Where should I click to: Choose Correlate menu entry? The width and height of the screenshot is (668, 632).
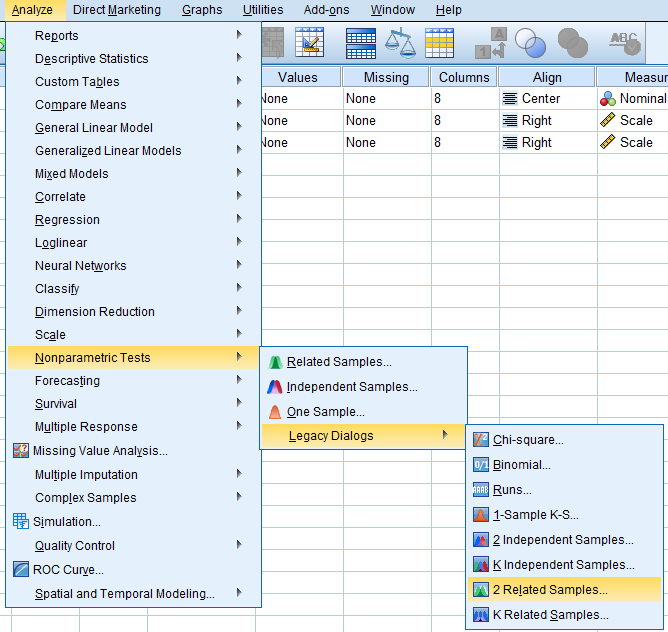tap(134, 196)
